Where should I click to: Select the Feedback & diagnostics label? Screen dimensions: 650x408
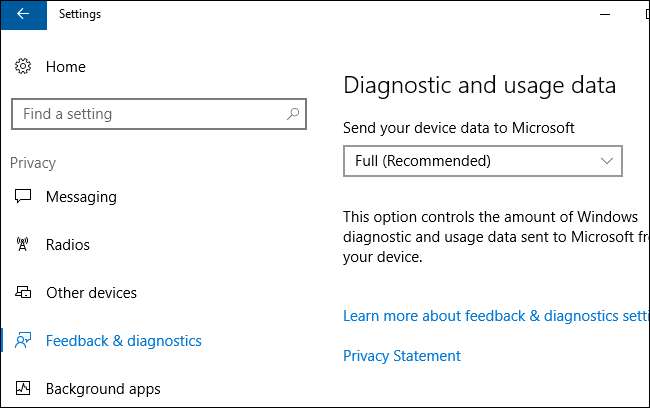[124, 341]
